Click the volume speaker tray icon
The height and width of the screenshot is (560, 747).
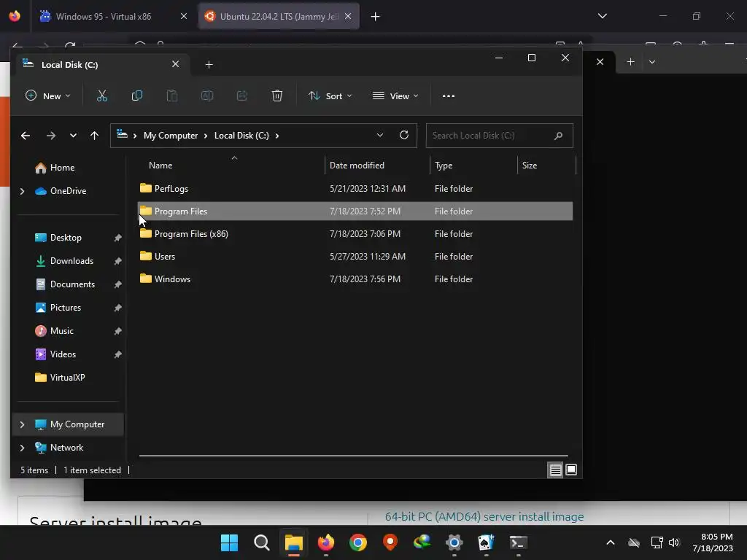click(x=674, y=542)
